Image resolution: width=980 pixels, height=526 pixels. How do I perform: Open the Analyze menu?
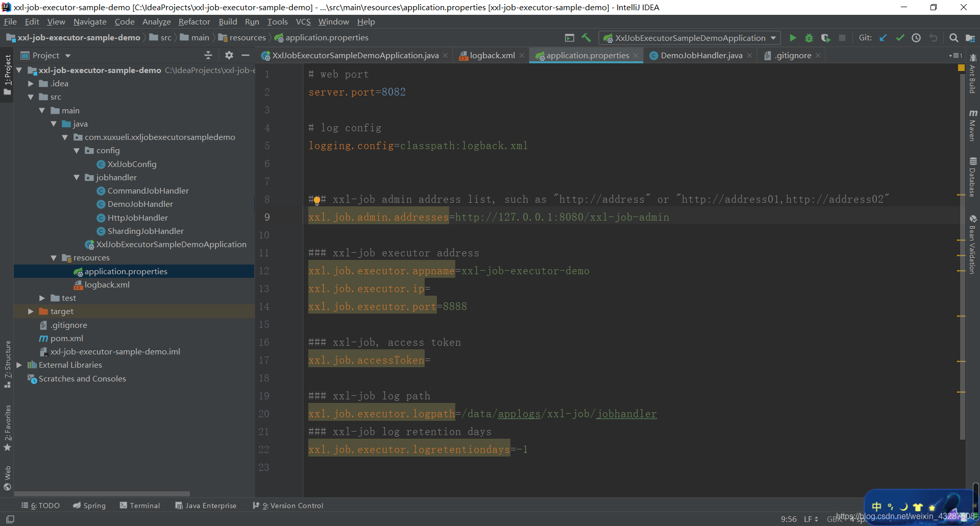click(156, 22)
